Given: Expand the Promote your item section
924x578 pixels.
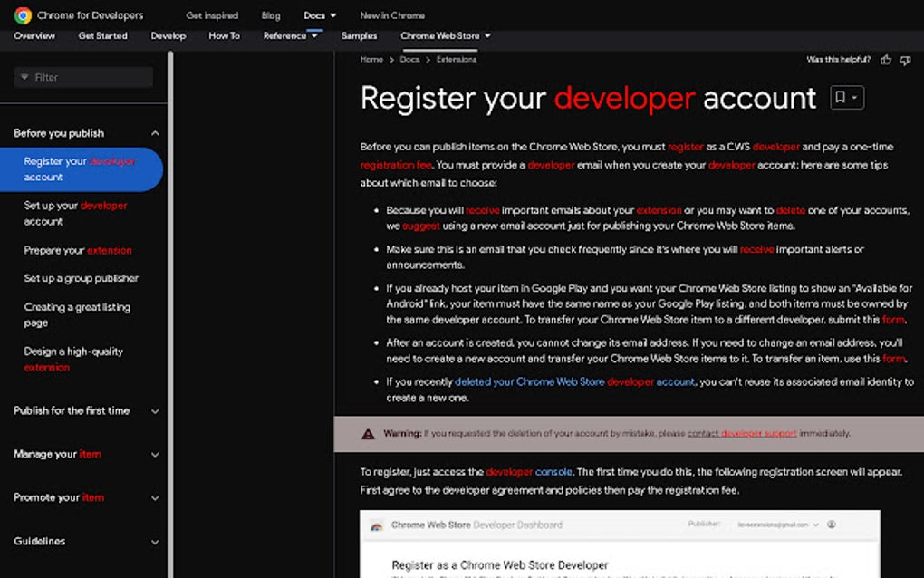Looking at the screenshot, I should click(x=155, y=498).
